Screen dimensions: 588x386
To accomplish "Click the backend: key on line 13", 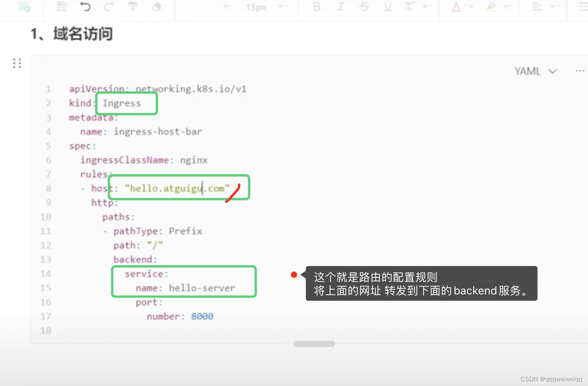I will (x=135, y=259).
